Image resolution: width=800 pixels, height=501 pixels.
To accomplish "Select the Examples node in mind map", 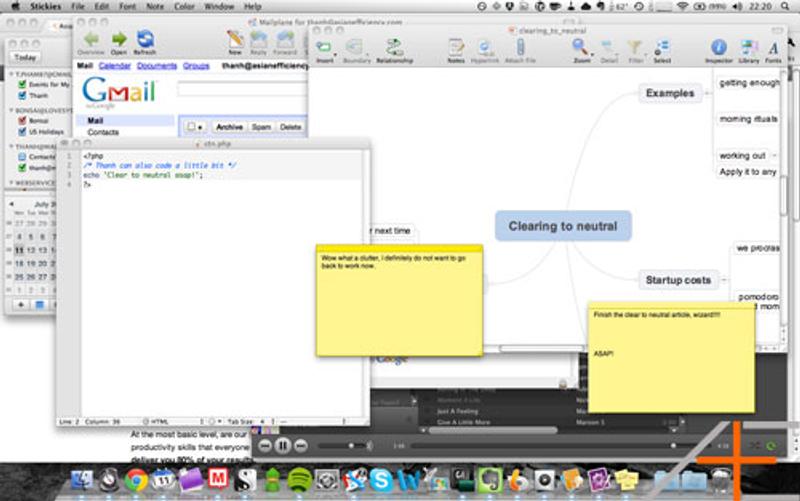I will pos(670,93).
